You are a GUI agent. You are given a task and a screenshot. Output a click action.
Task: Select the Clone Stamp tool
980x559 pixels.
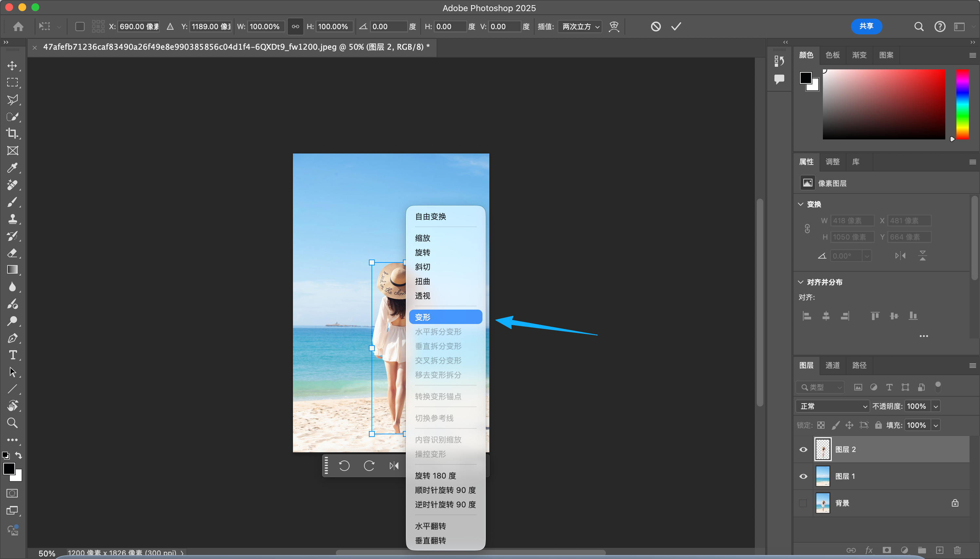pyautogui.click(x=12, y=219)
